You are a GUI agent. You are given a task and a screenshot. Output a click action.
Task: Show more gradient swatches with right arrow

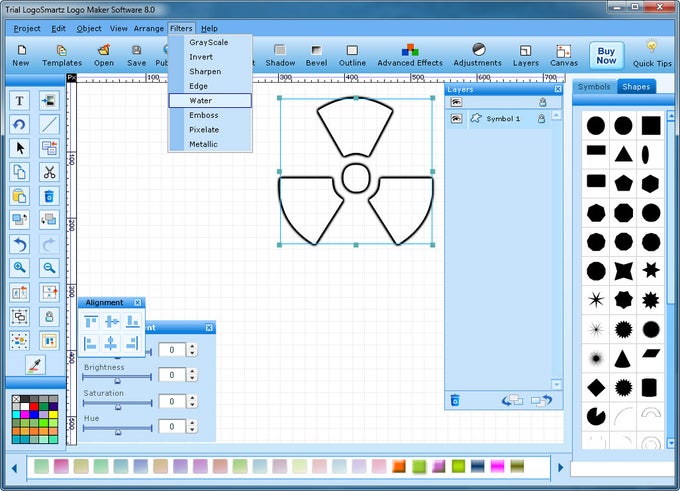point(560,468)
